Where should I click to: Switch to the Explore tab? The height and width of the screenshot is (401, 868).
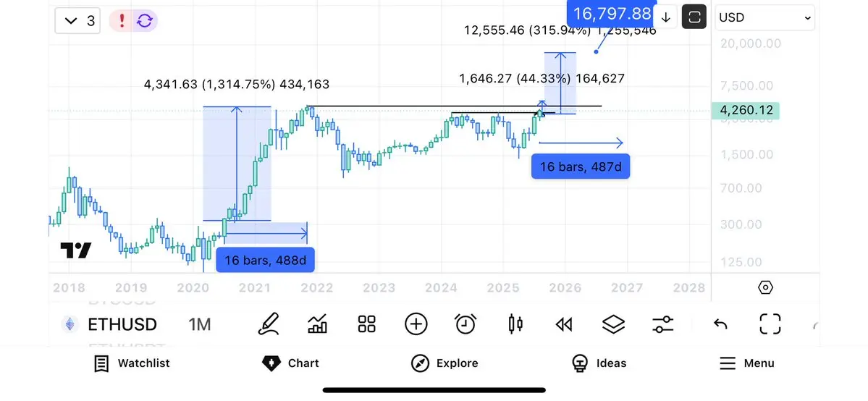click(444, 363)
